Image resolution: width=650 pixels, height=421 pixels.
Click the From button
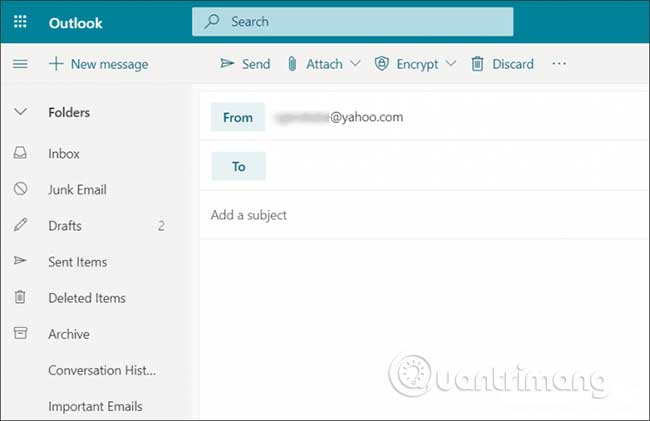point(238,117)
